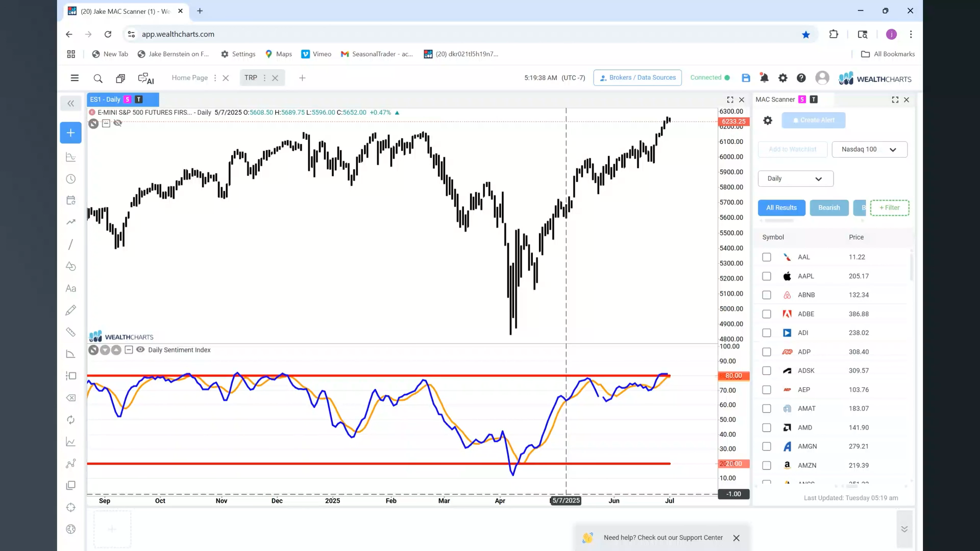Select the Aa text annotation tool
Screen dimensions: 980x551
click(x=71, y=289)
